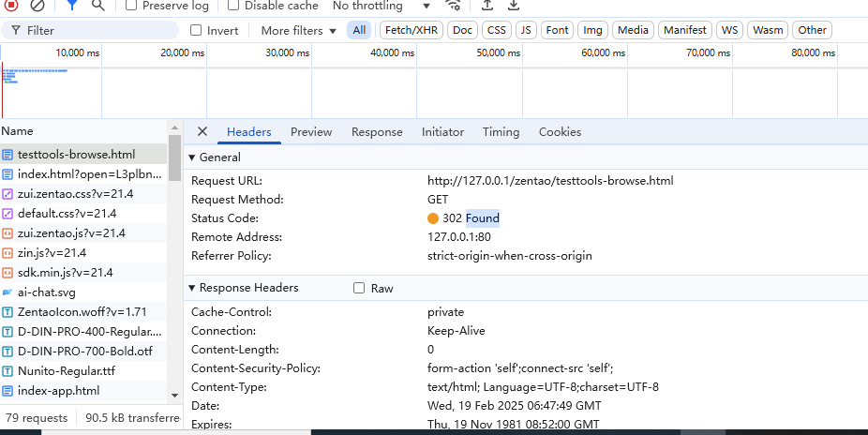Filter by Doc requests
868x435 pixels.
coord(462,30)
